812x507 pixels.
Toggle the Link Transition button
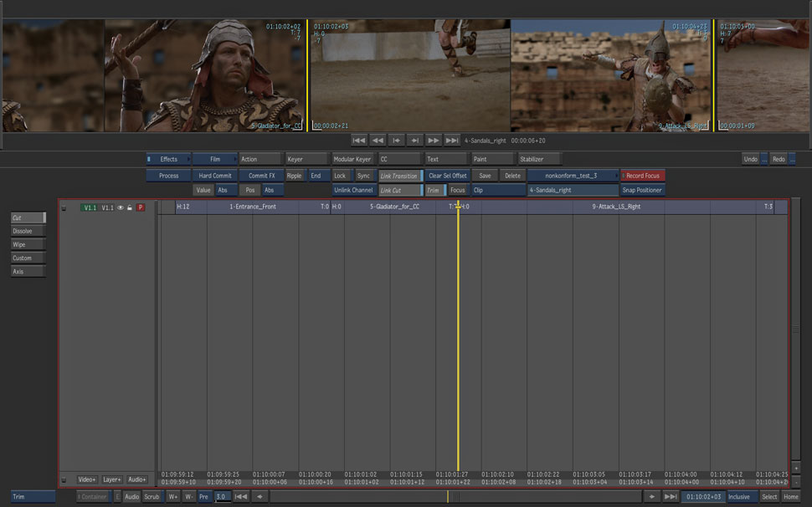pos(399,176)
